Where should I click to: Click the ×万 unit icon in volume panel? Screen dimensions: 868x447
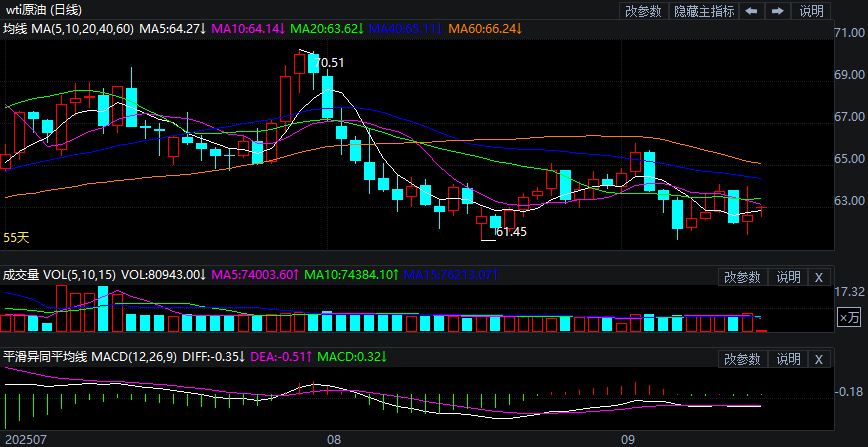coord(850,317)
